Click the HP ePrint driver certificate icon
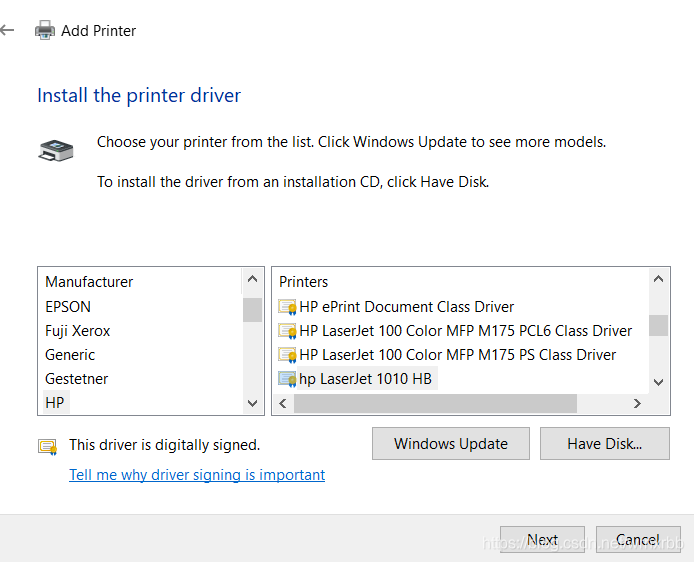The image size is (694, 562). pos(287,307)
